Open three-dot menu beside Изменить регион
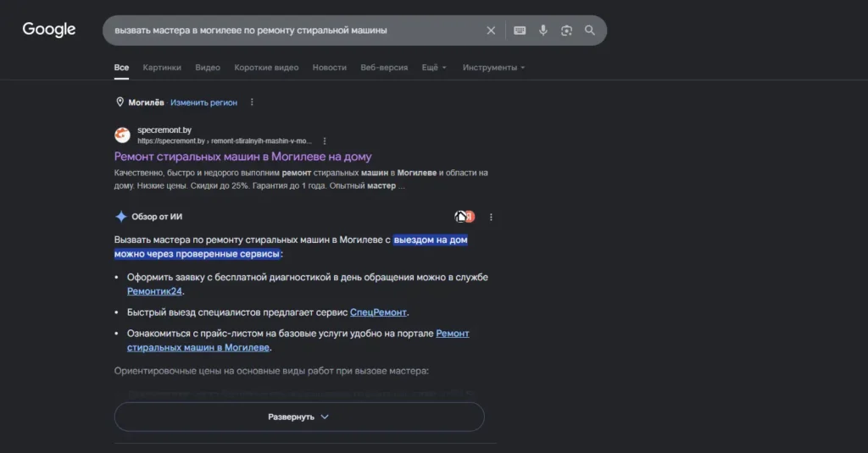Screen dimensions: 868x453 click(x=252, y=102)
